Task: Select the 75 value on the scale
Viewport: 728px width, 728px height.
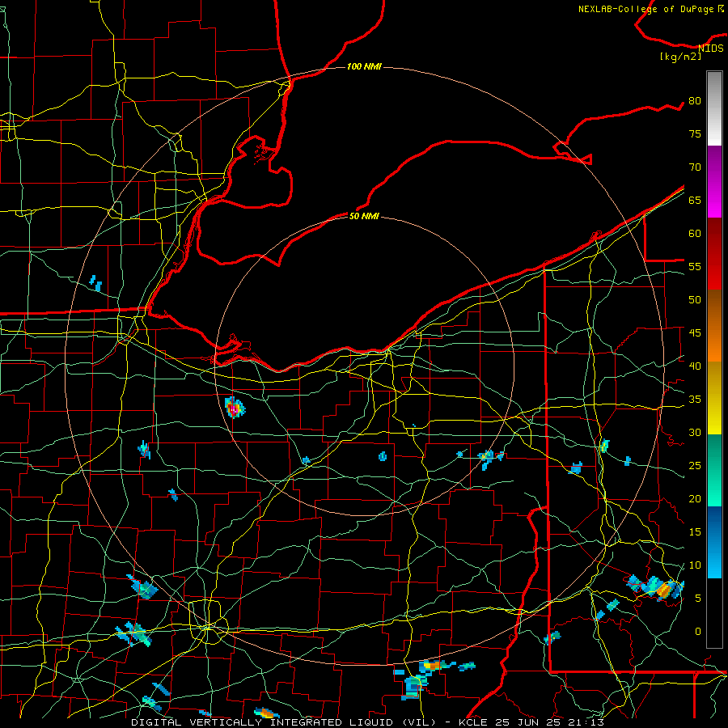Action: 695,134
